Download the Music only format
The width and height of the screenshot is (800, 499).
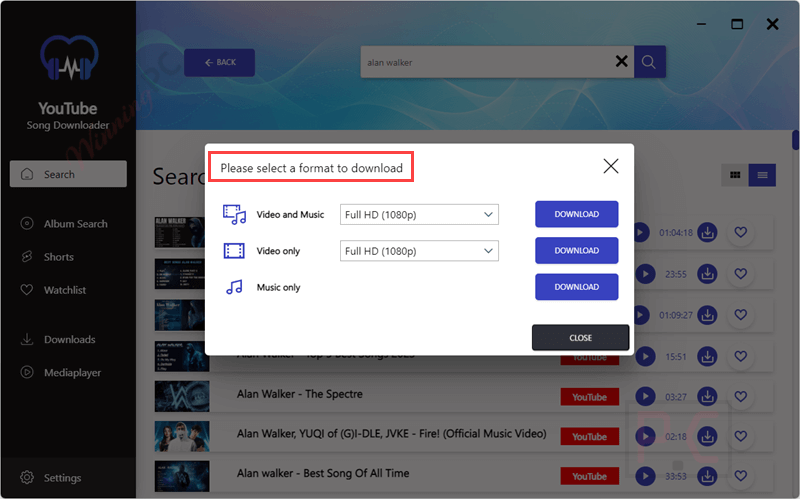[x=577, y=287]
